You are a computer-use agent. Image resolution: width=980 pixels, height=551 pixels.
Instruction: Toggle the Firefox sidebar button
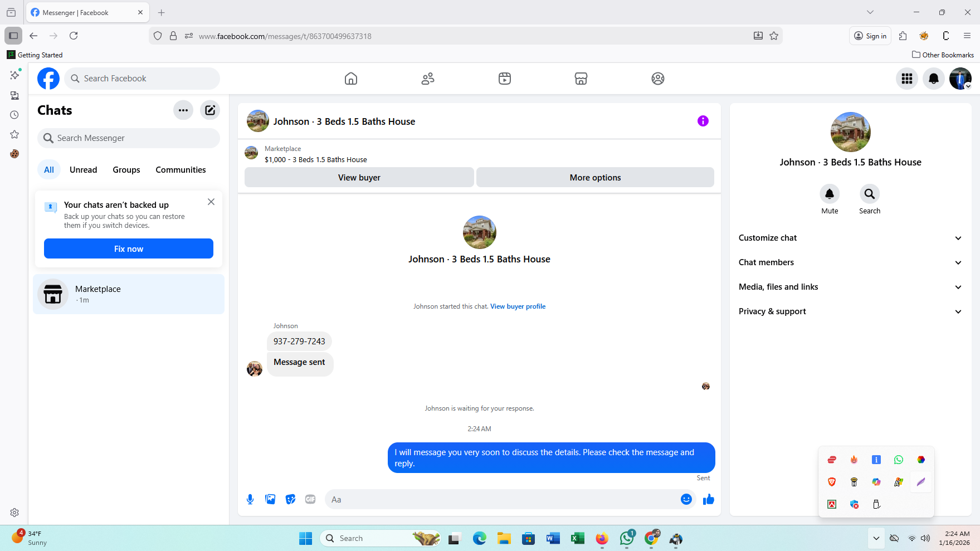pos(13,36)
